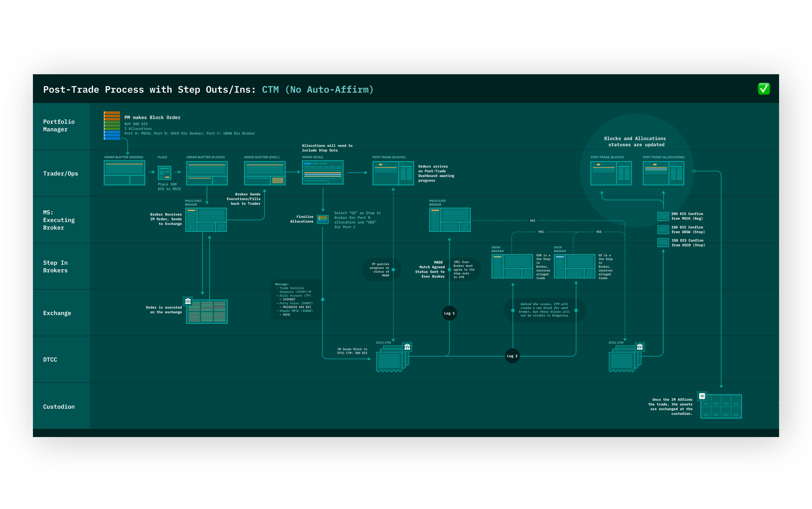Click bank icon on first DTCC CTM stack

point(407,347)
